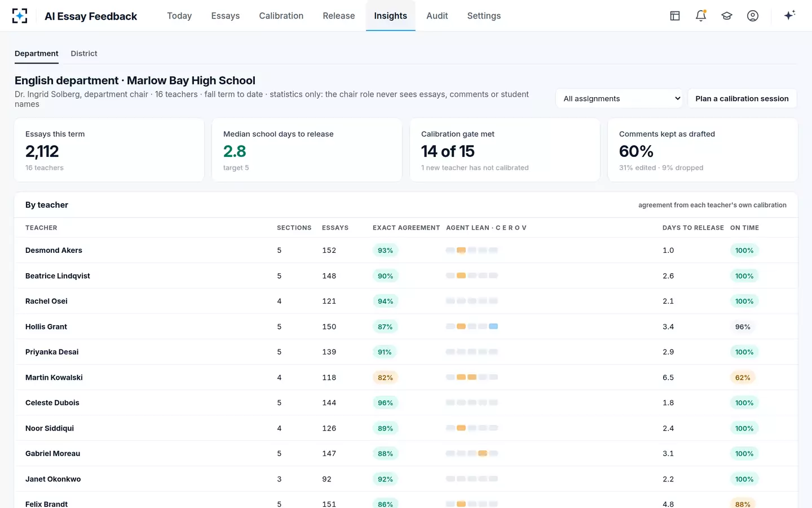Go to Settings in top navigation

pyautogui.click(x=484, y=16)
